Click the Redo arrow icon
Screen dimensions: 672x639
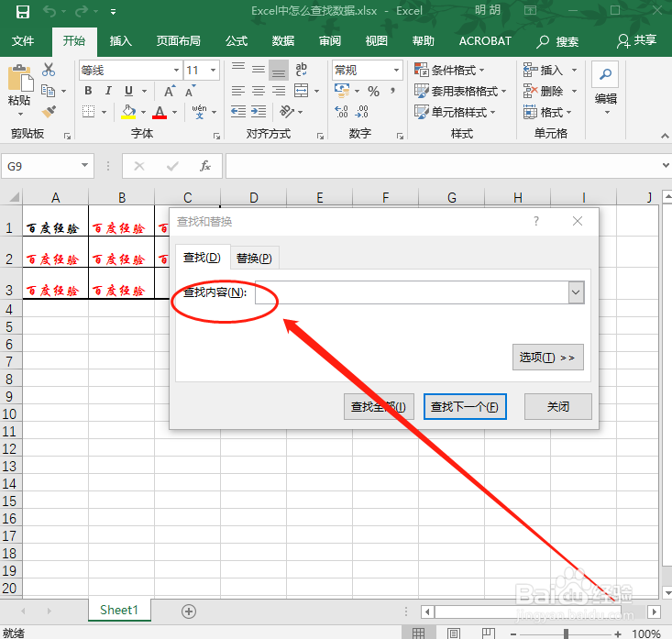point(82,12)
